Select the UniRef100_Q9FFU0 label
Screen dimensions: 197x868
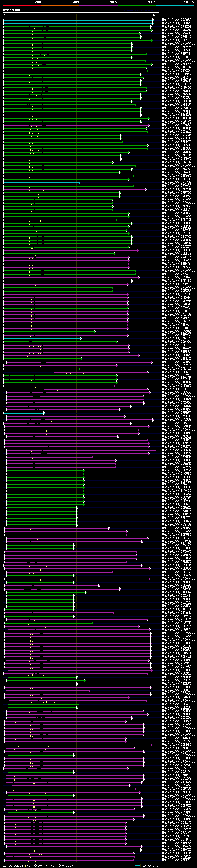point(177,104)
